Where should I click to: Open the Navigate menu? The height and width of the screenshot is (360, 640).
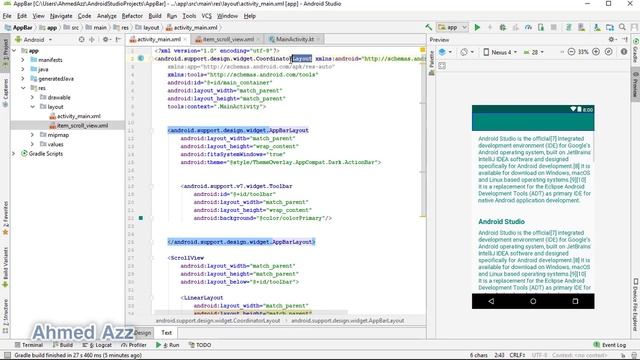(61, 16)
